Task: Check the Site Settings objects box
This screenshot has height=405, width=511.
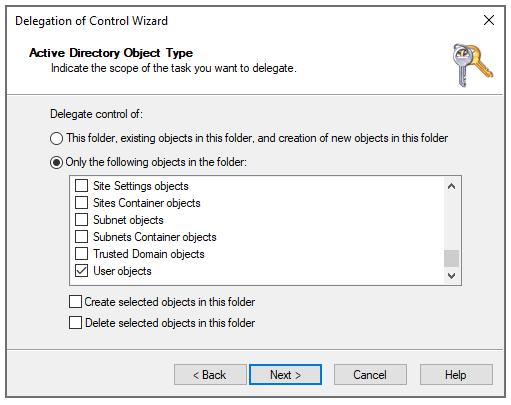Action: (81, 186)
